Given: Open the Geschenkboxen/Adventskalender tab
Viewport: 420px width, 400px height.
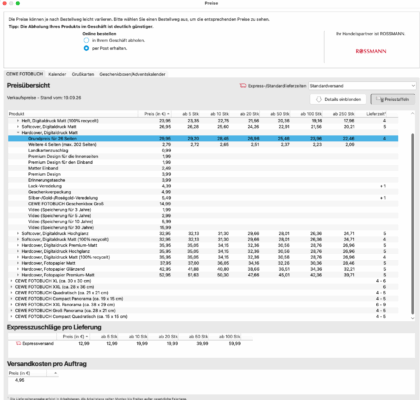Looking at the screenshot, I should coord(132,74).
